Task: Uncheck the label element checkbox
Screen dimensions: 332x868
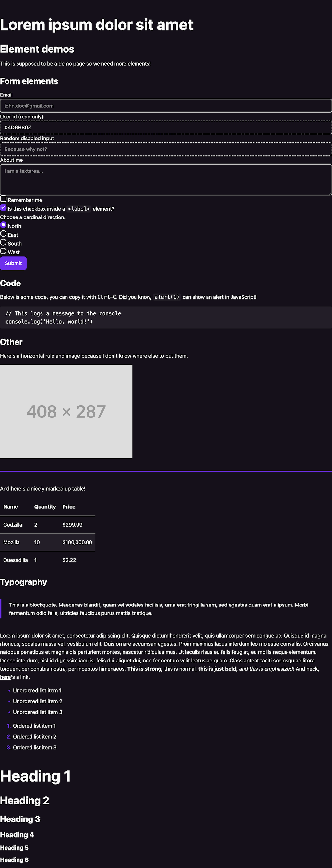Action: point(3,207)
